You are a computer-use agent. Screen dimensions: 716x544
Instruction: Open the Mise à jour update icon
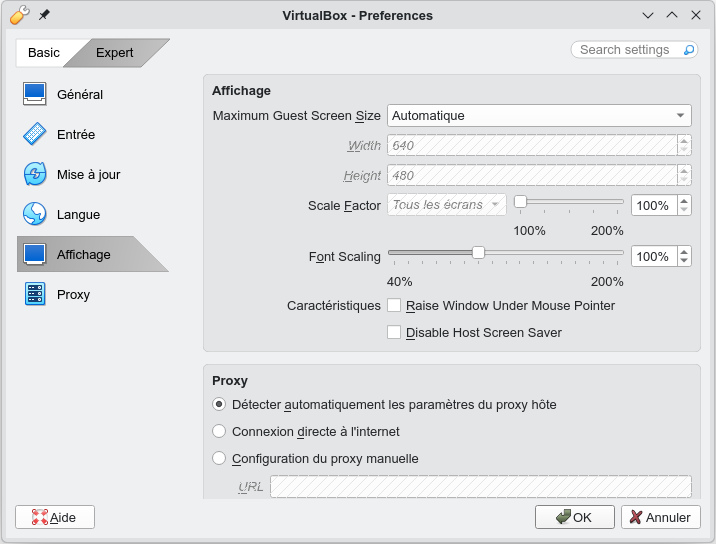coord(35,174)
